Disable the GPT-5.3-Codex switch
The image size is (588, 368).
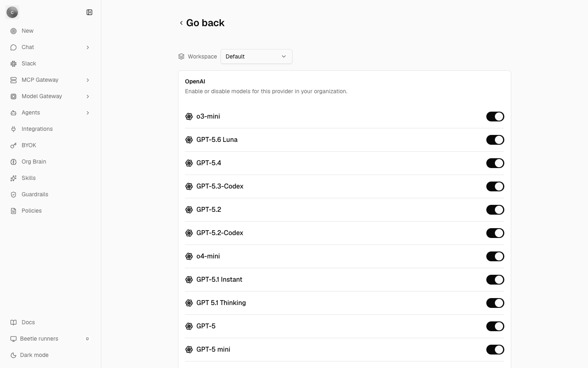495,186
